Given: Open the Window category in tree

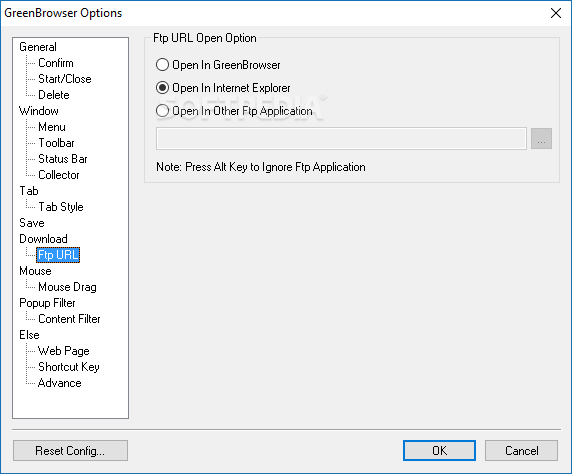Looking at the screenshot, I should pos(39,111).
